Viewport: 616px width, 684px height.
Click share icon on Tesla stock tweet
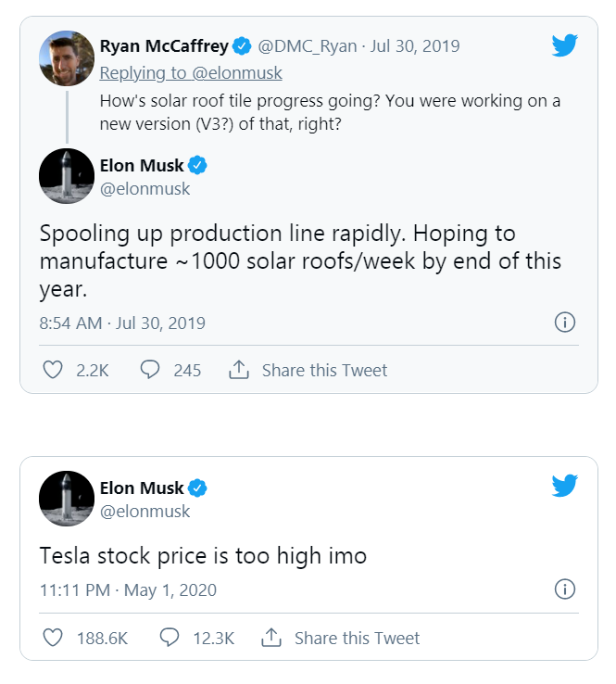pyautogui.click(x=270, y=638)
